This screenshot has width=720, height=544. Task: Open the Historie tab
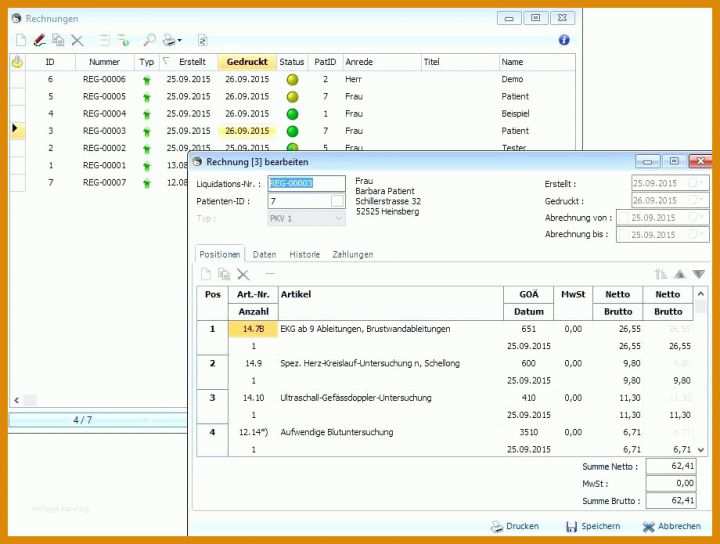click(x=304, y=254)
